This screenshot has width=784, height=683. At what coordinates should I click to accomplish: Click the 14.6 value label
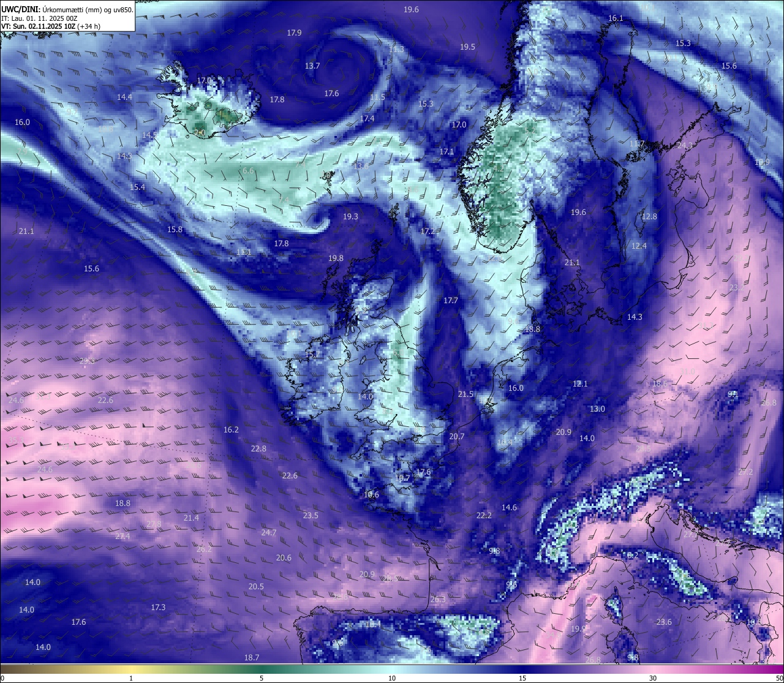tap(509, 508)
